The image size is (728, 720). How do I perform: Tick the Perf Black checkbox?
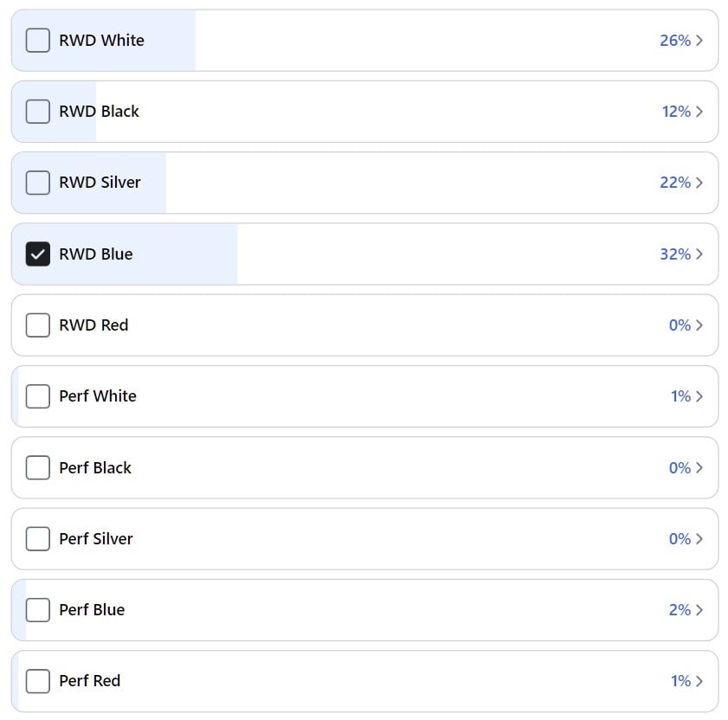click(38, 467)
